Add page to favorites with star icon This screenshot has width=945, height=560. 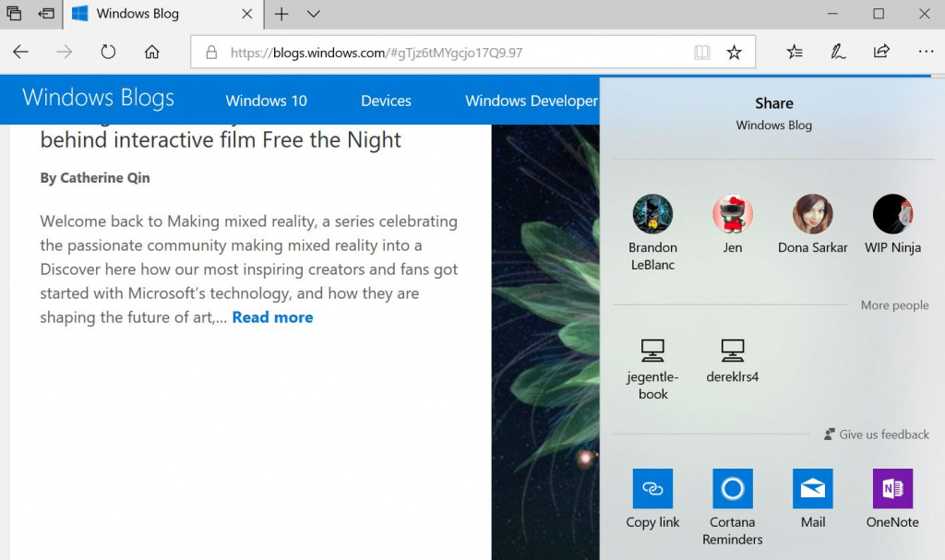click(734, 53)
